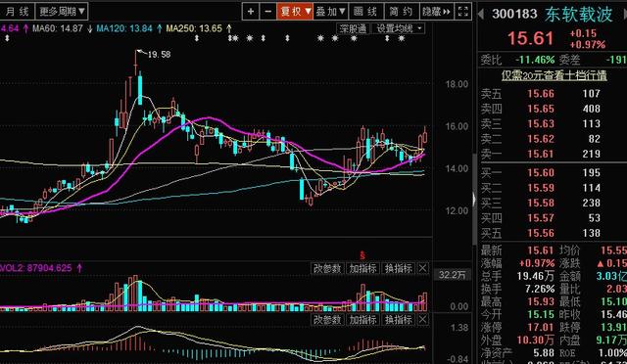Screen dimensions: 627x364
Task: Click the MA60: 14.87 label
Action: point(58,28)
